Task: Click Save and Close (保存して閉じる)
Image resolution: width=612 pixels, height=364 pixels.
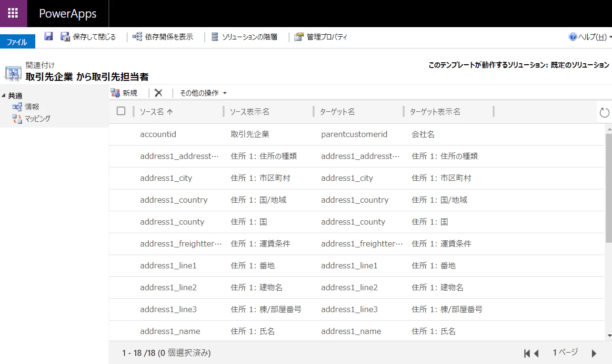Action: 88,37
